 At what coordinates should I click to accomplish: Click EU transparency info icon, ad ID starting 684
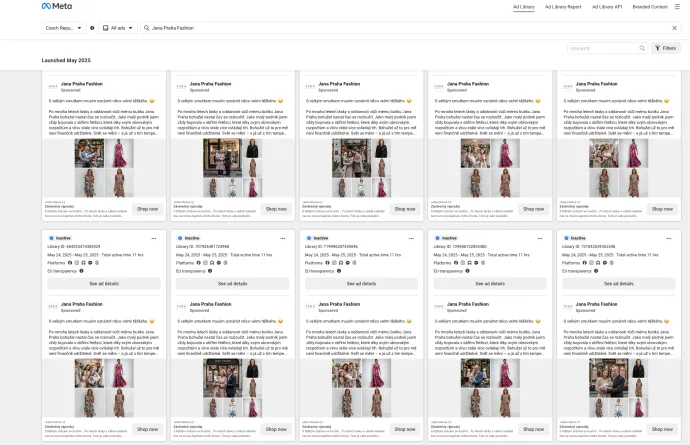[81, 271]
